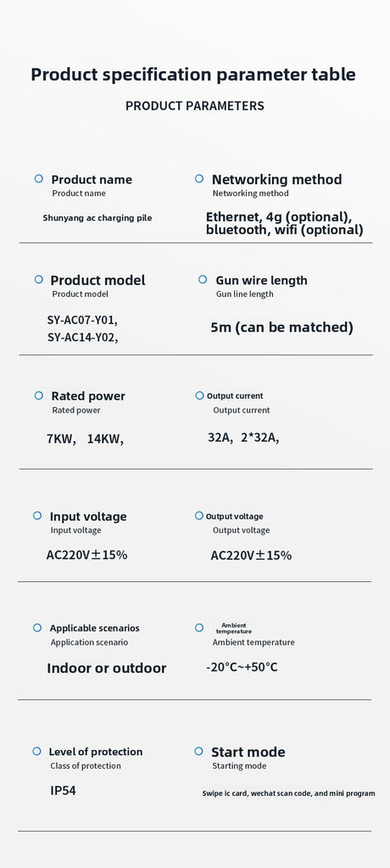
Task: Click the circle bullet beside Networking method
Action: pyautogui.click(x=199, y=179)
